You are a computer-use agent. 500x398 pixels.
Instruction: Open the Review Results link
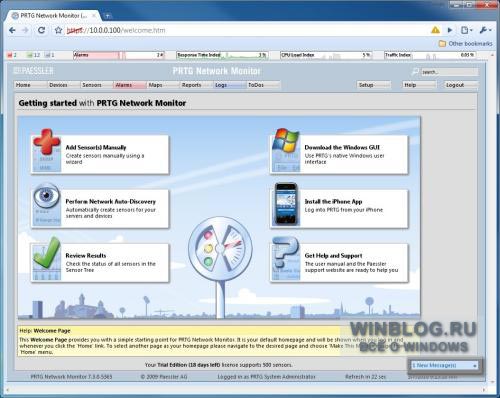click(x=86, y=256)
